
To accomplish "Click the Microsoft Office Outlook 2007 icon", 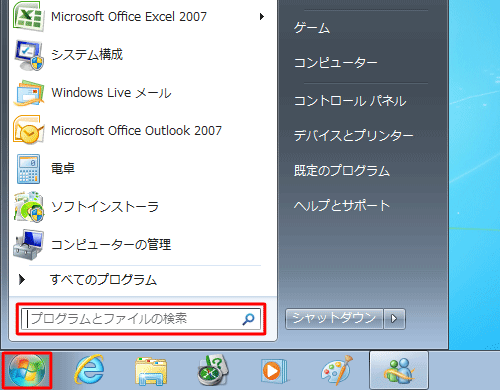I will (29, 130).
